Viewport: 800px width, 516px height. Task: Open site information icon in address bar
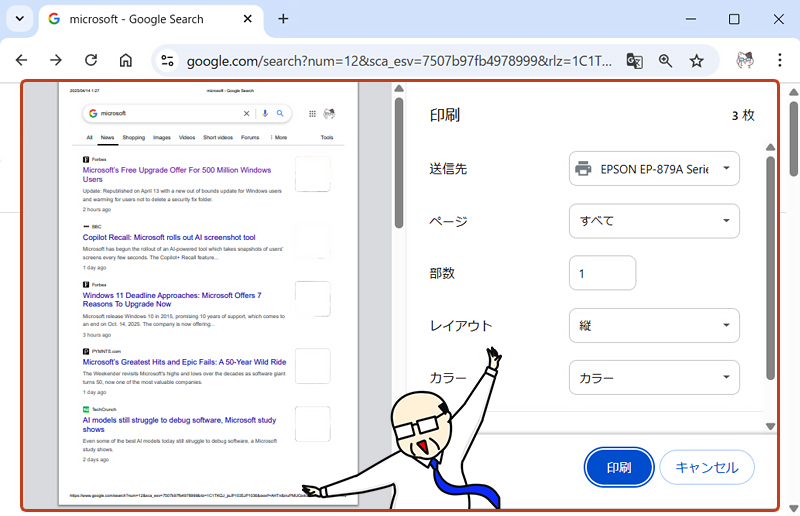tap(167, 61)
